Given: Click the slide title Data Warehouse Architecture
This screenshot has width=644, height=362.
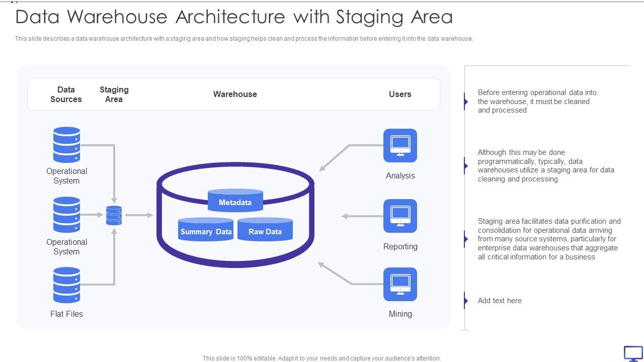Looking at the screenshot, I should pos(234,17).
